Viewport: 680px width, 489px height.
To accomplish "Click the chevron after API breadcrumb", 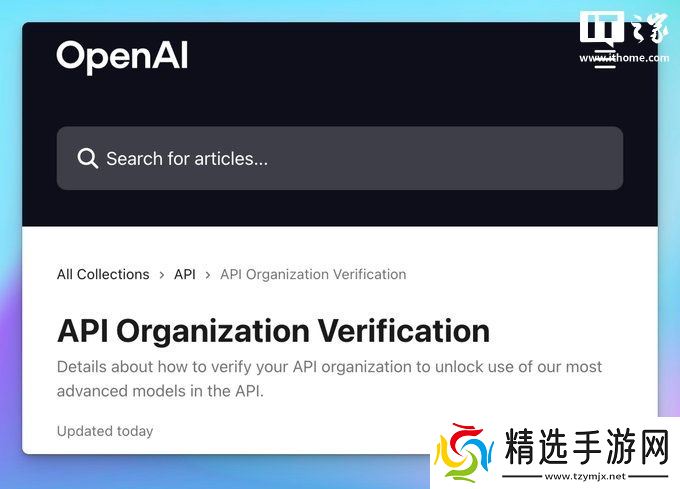I will pyautogui.click(x=208, y=275).
